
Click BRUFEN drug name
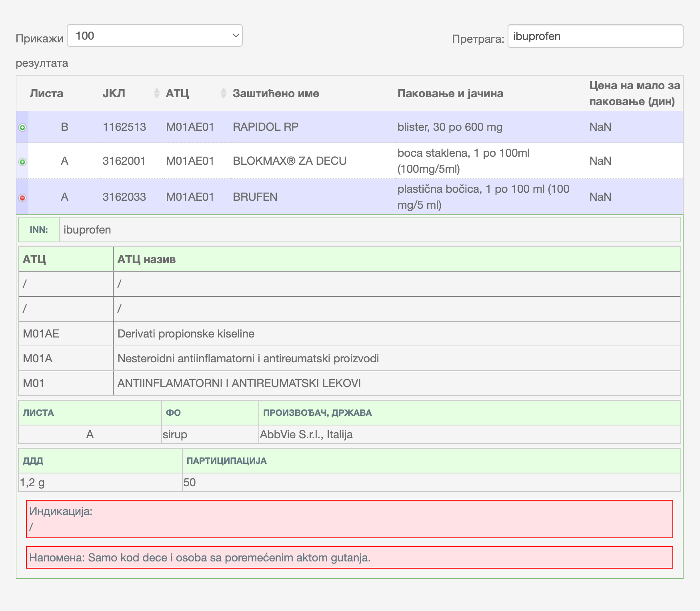[255, 197]
